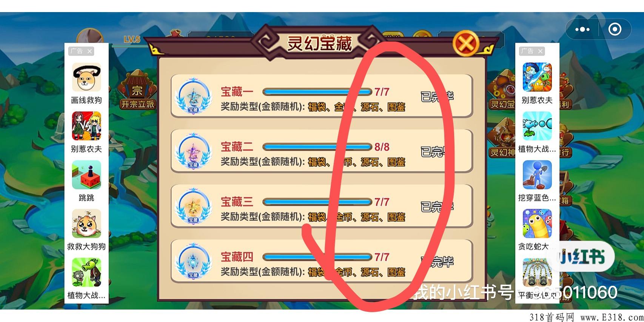Open the mini-program three-dots menu
The image size is (644, 322).
click(582, 29)
